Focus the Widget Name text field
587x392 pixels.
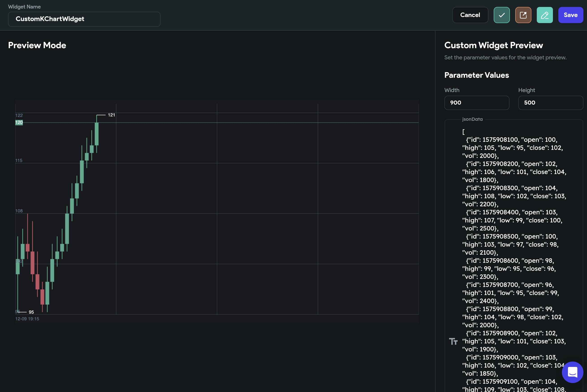coord(84,19)
